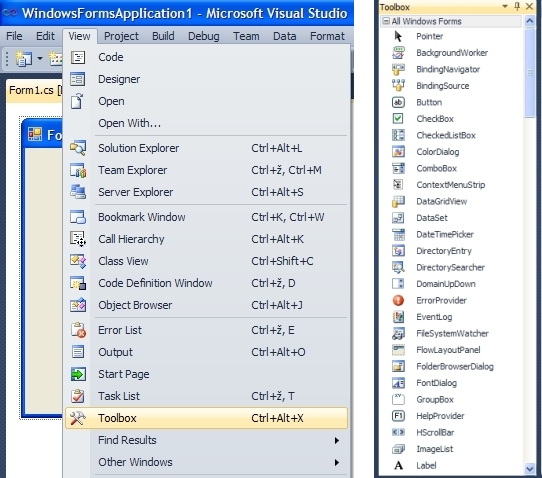Pick the ImageList control icon
Screen dimensions: 542x478
pos(398,449)
